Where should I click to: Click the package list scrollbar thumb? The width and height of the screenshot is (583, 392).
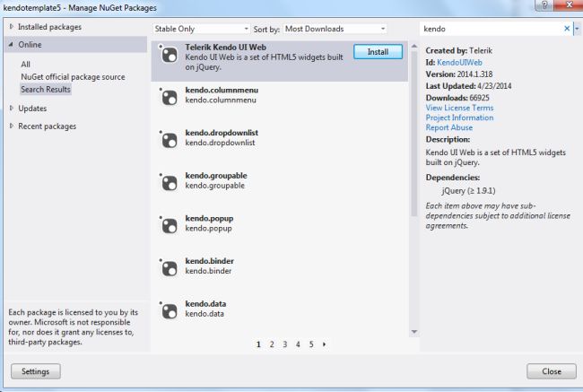click(414, 134)
